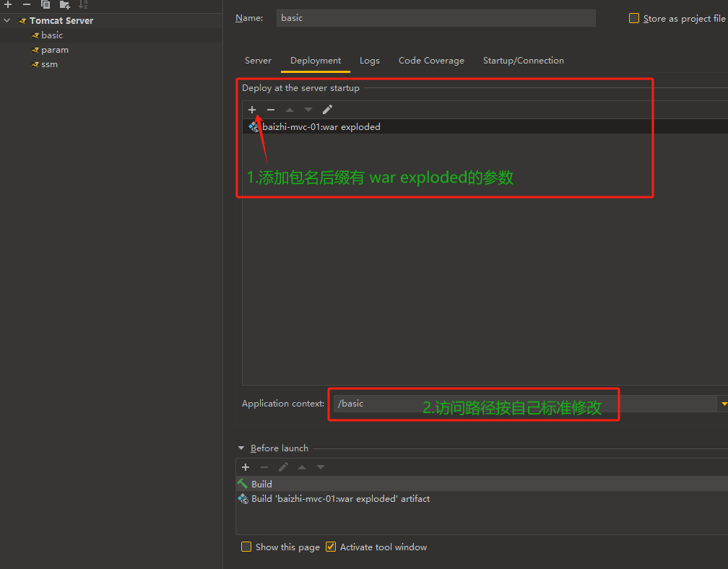This screenshot has height=569, width=728.
Task: Click the copy configuration icon
Action: 45,4
